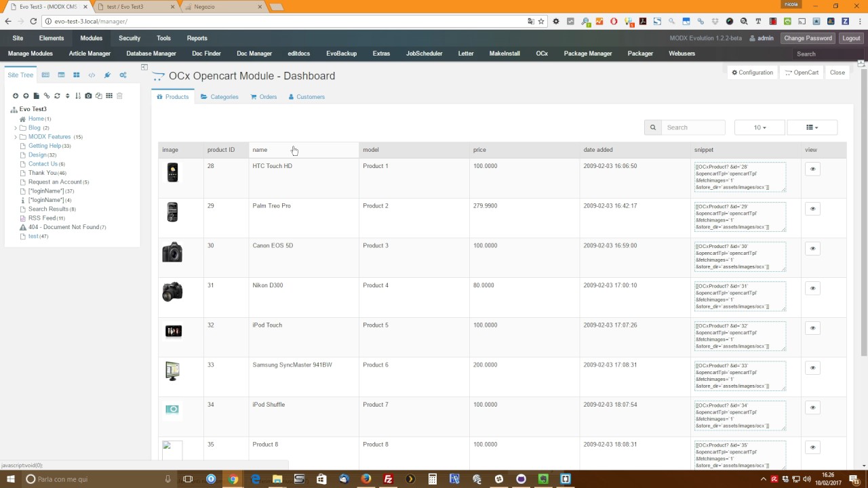
Task: View product 28 HTC Touch HD eye button
Action: 812,169
